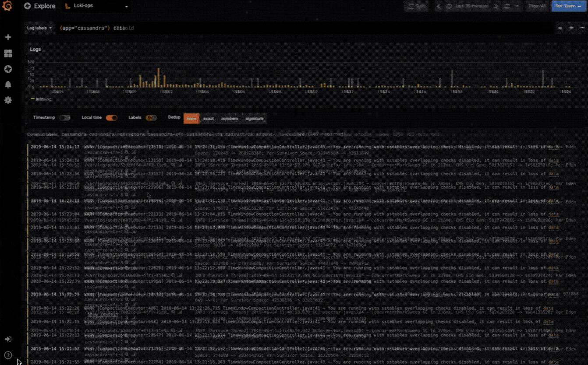
Task: Click the tallest orange bar in Logs histogram
Action: tap(159, 77)
